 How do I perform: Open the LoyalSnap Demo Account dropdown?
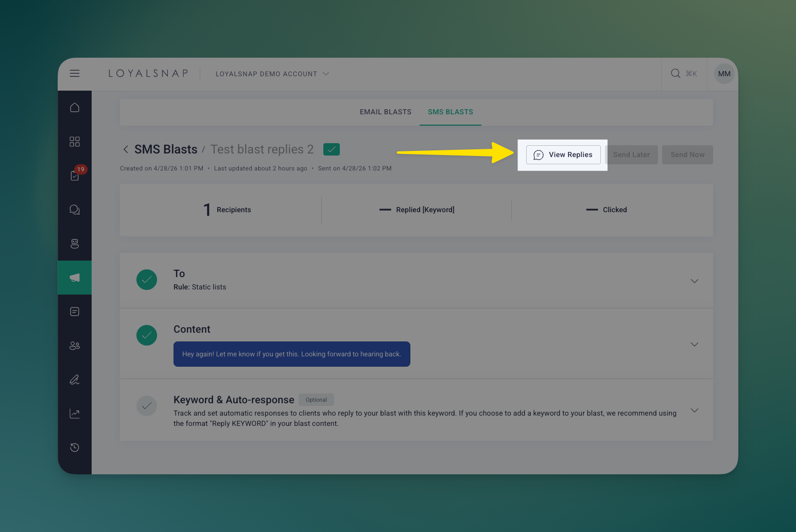(272, 74)
